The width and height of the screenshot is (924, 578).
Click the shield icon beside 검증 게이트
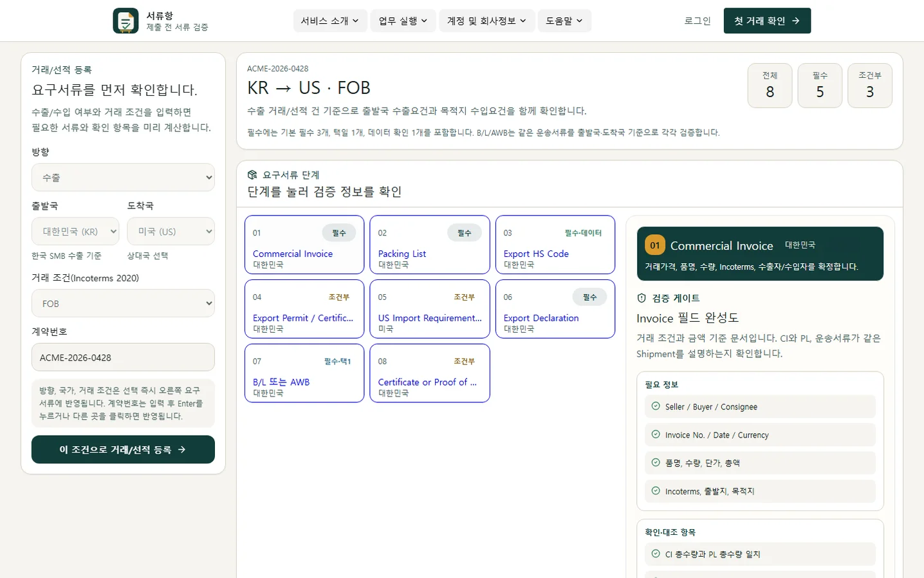(641, 298)
